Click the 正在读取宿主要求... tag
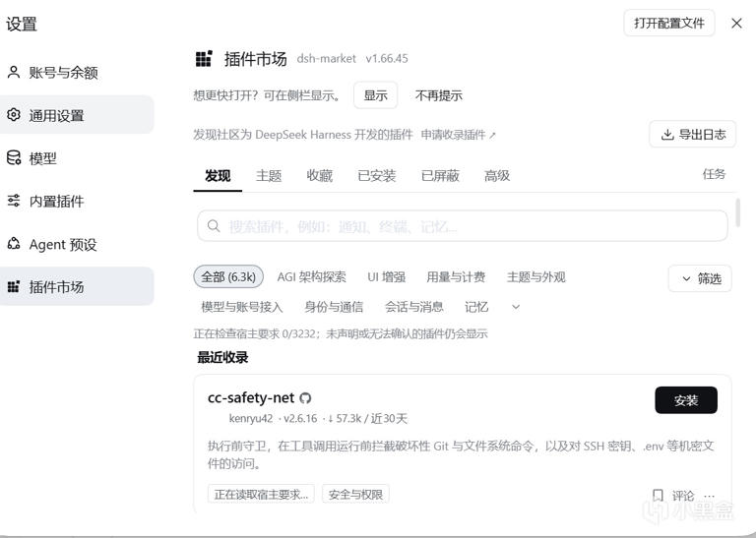The width and height of the screenshot is (756, 538). pos(261,494)
